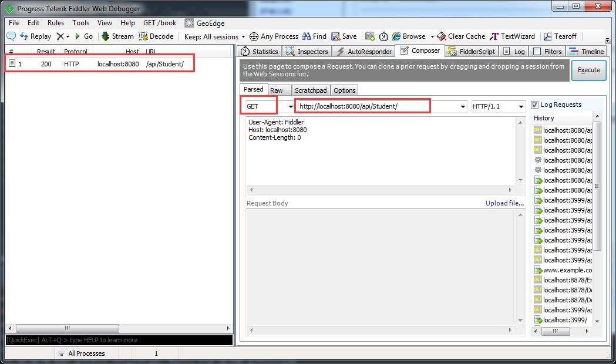This screenshot has width=616, height=364.
Task: Select the Composer tab
Action: click(x=420, y=50)
